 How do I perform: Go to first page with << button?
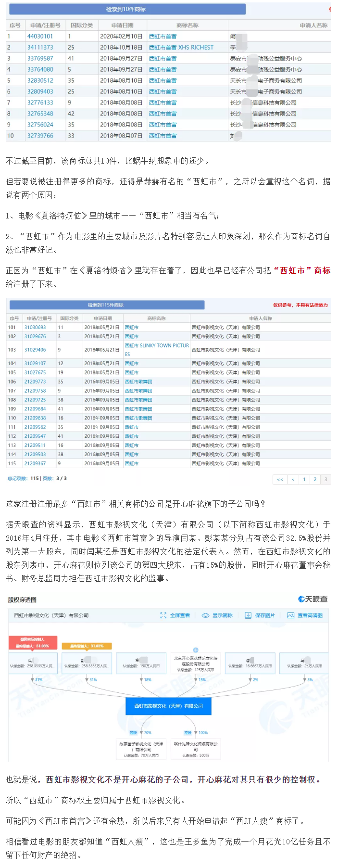tap(280, 479)
